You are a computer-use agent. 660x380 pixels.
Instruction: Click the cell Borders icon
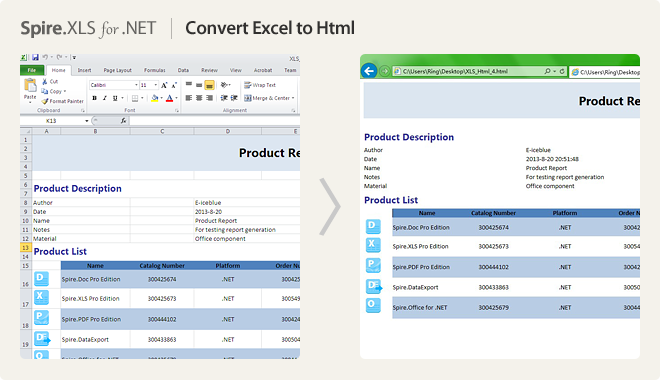[135, 98]
